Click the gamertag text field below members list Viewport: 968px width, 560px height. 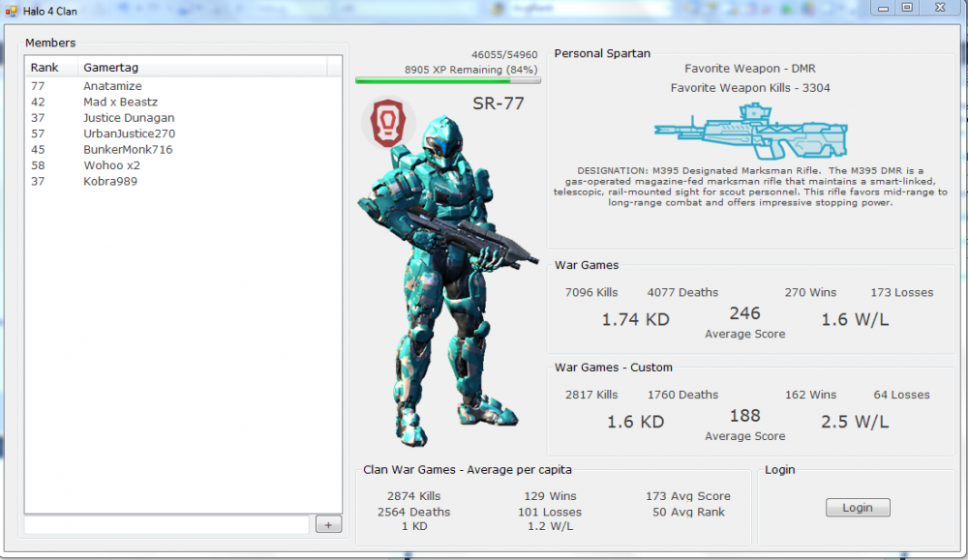(166, 524)
